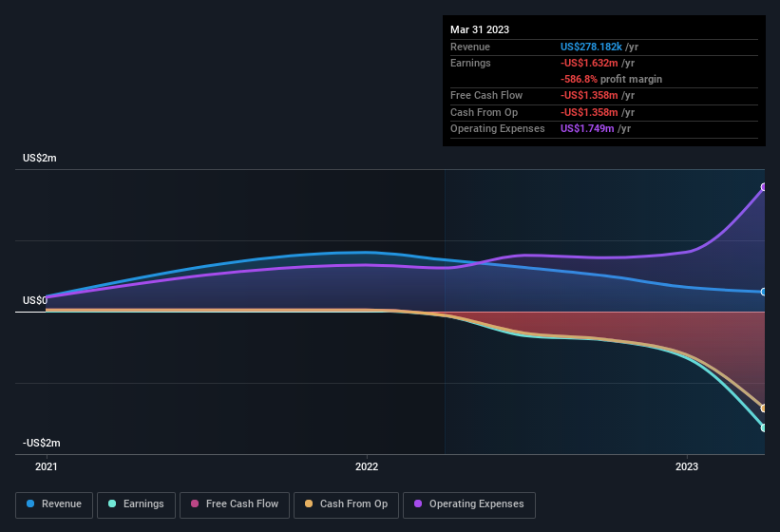Click the Cash From Op -US$1.358m value
The height and width of the screenshot is (532, 780).
coord(589,112)
